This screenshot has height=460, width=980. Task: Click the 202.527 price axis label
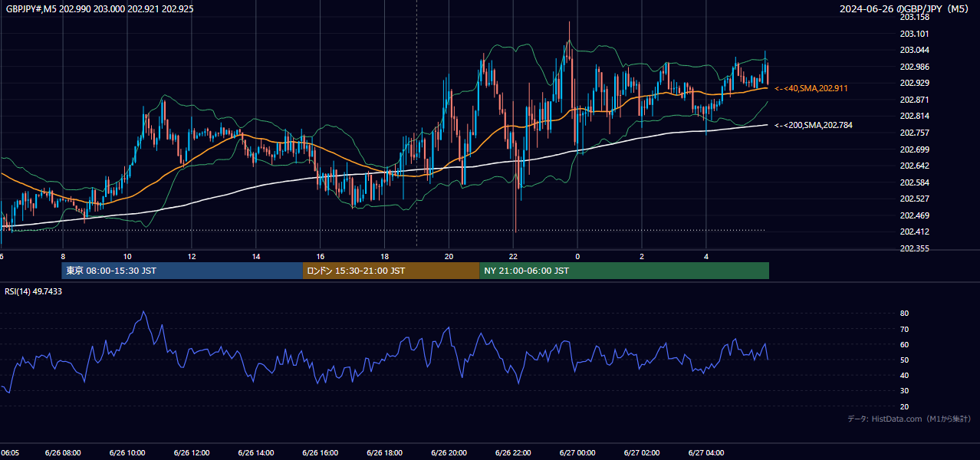(x=914, y=199)
